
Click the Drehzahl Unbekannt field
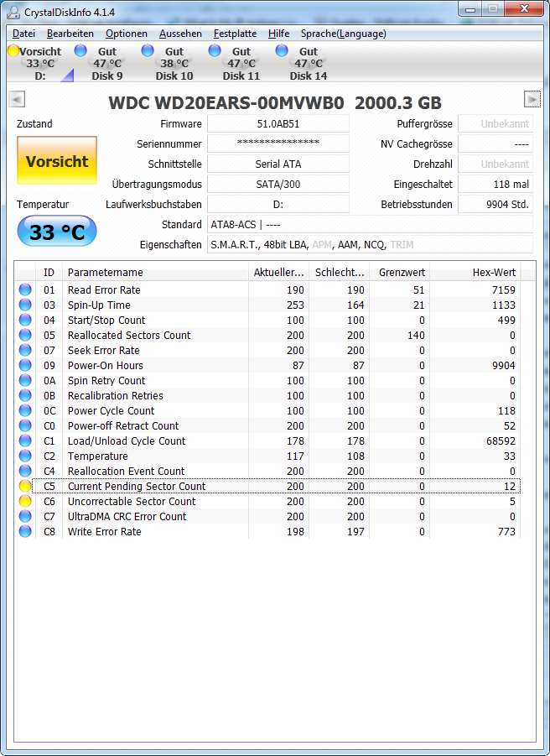(x=496, y=164)
